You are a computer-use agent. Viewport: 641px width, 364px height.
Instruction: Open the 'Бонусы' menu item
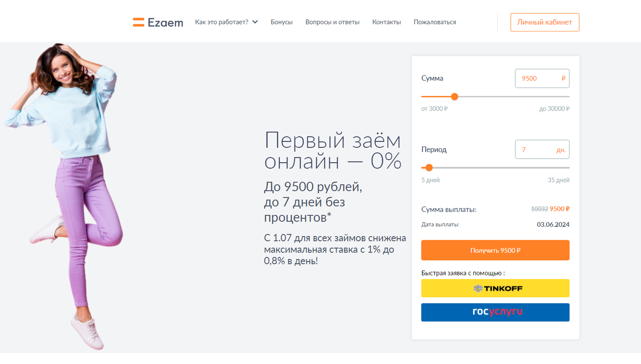(282, 22)
